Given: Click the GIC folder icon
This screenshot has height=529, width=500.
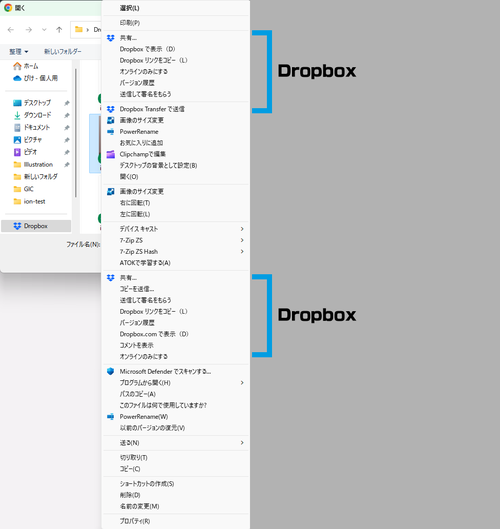Looking at the screenshot, I should click(17, 189).
